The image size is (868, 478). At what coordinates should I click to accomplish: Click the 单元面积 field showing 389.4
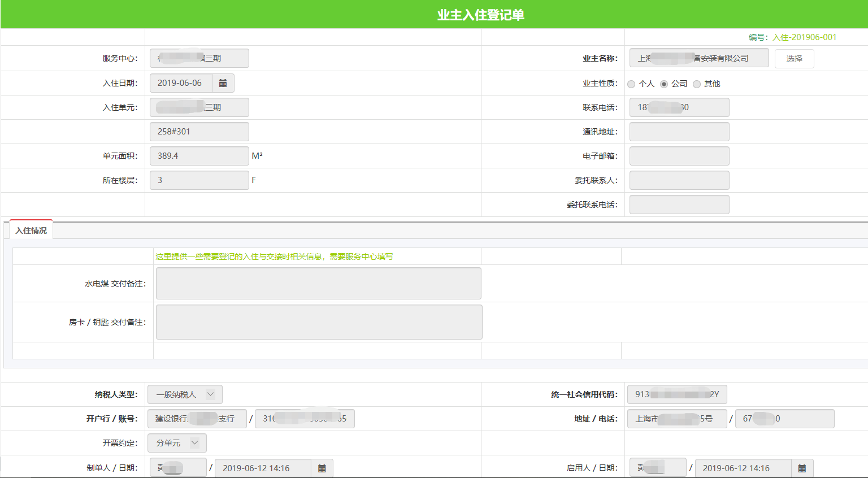click(x=199, y=156)
